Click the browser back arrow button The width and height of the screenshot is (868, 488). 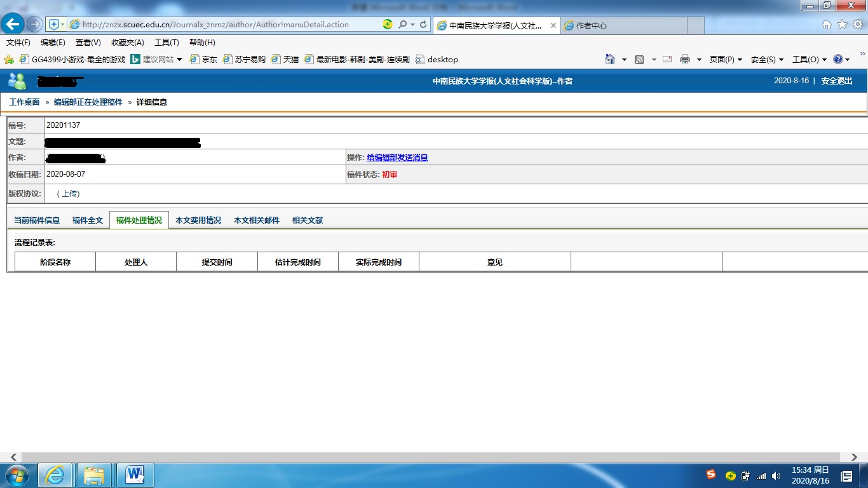(13, 25)
